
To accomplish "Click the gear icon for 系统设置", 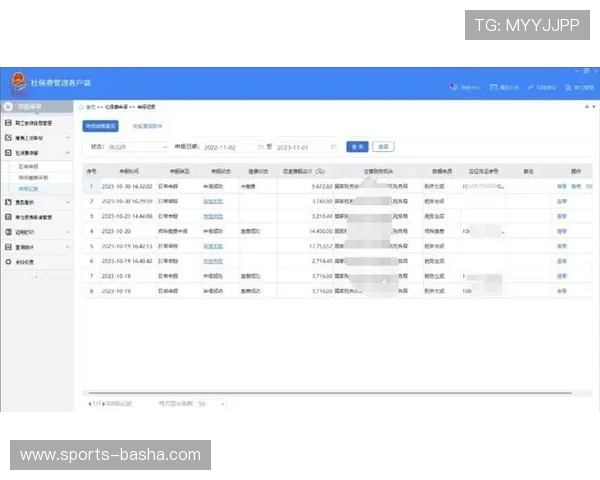I will point(8,262).
